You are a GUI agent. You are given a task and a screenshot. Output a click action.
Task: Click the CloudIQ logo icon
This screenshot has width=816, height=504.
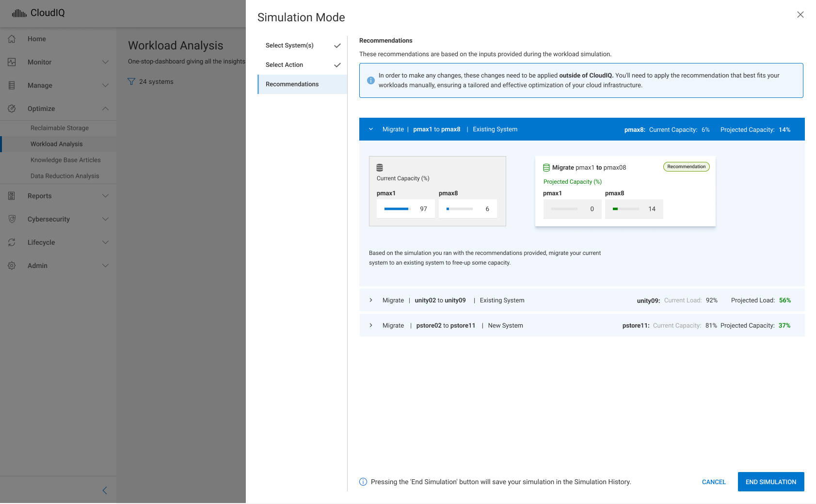[x=19, y=13]
